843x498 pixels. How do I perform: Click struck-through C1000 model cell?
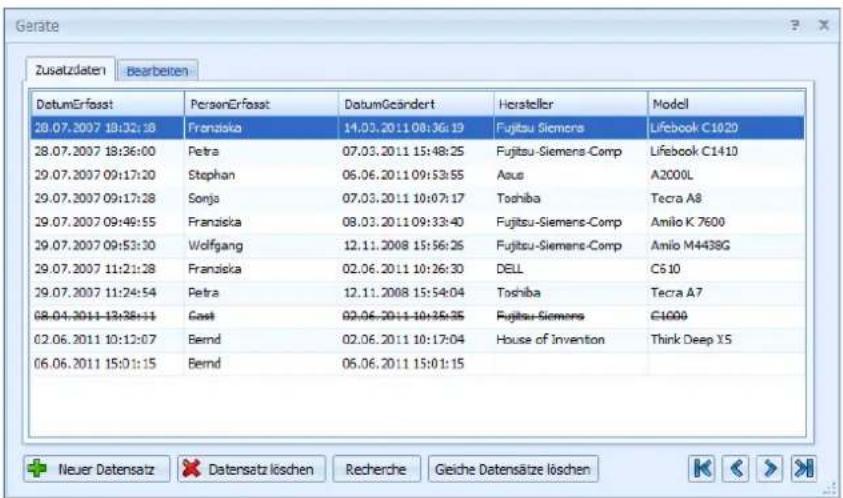(726, 316)
